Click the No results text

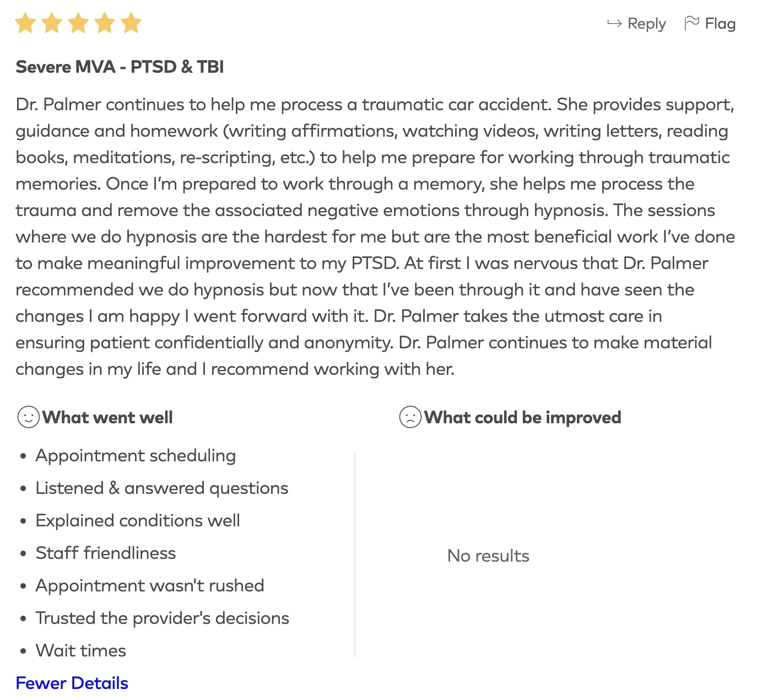click(x=488, y=556)
